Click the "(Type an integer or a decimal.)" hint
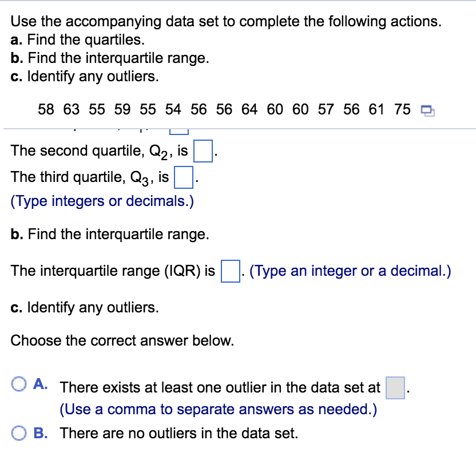This screenshot has height=460, width=476. tap(350, 271)
